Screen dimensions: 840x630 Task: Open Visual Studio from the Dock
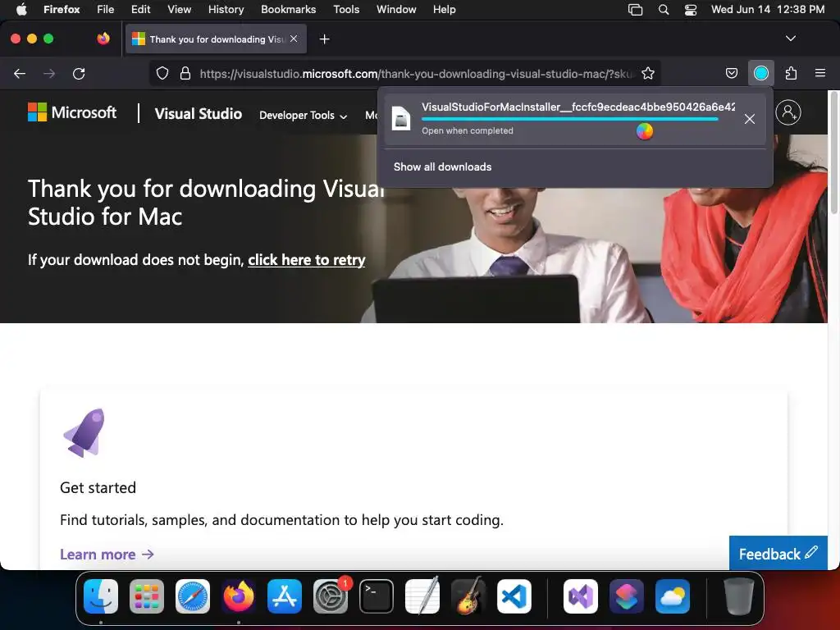pos(581,596)
